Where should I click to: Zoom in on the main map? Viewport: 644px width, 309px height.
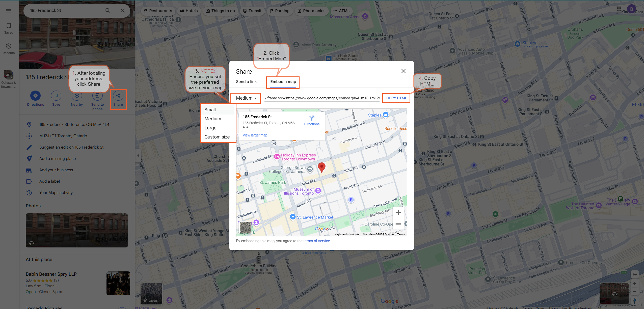(635, 284)
